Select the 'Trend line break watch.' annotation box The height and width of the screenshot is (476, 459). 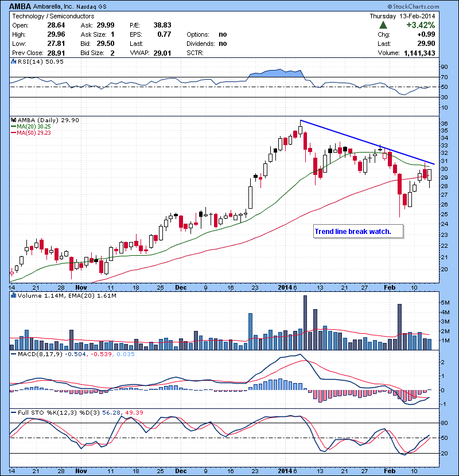pos(353,232)
